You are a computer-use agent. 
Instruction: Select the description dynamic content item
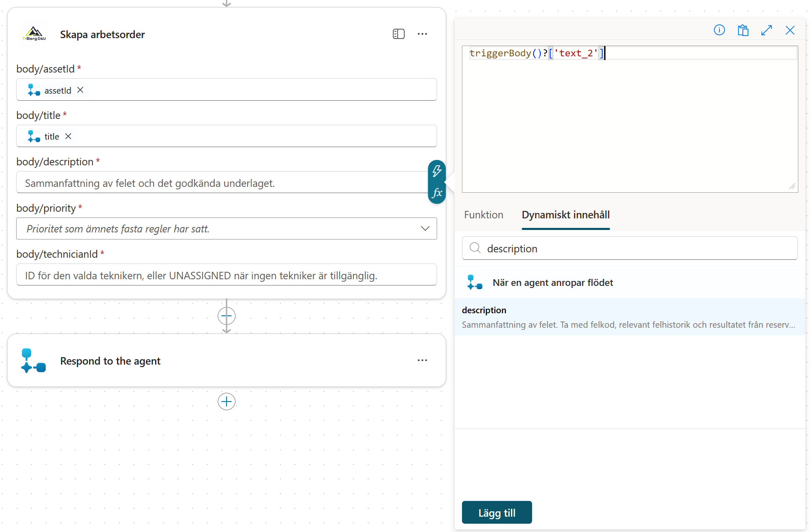point(630,317)
